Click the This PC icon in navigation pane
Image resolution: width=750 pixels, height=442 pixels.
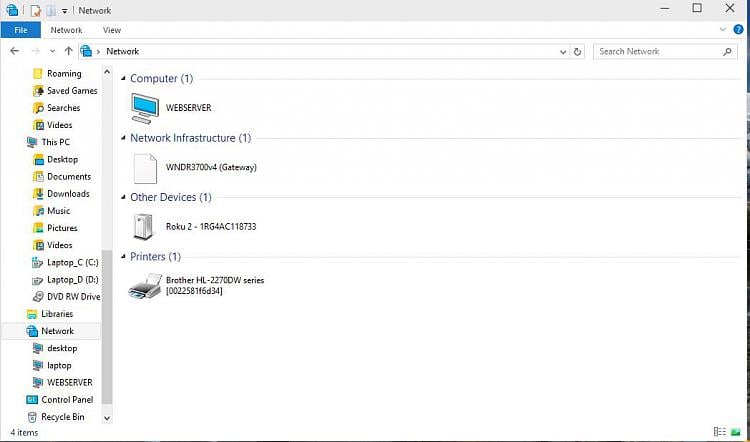coord(32,142)
